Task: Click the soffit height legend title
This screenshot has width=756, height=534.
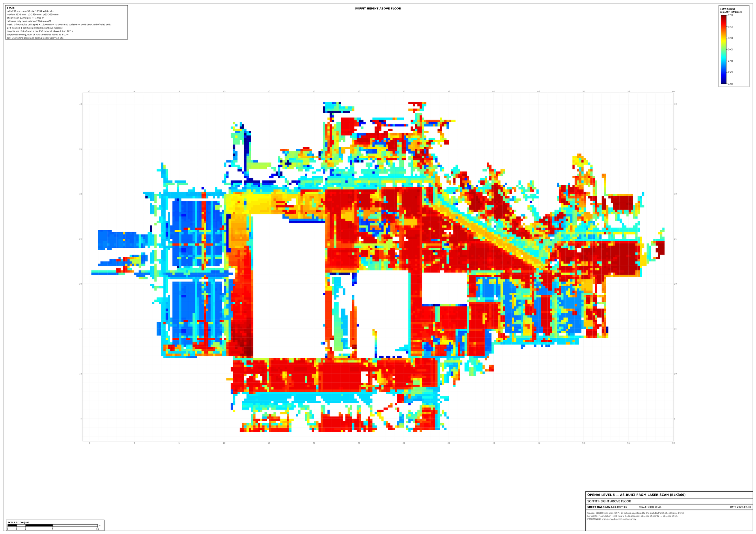Action: [731, 10]
